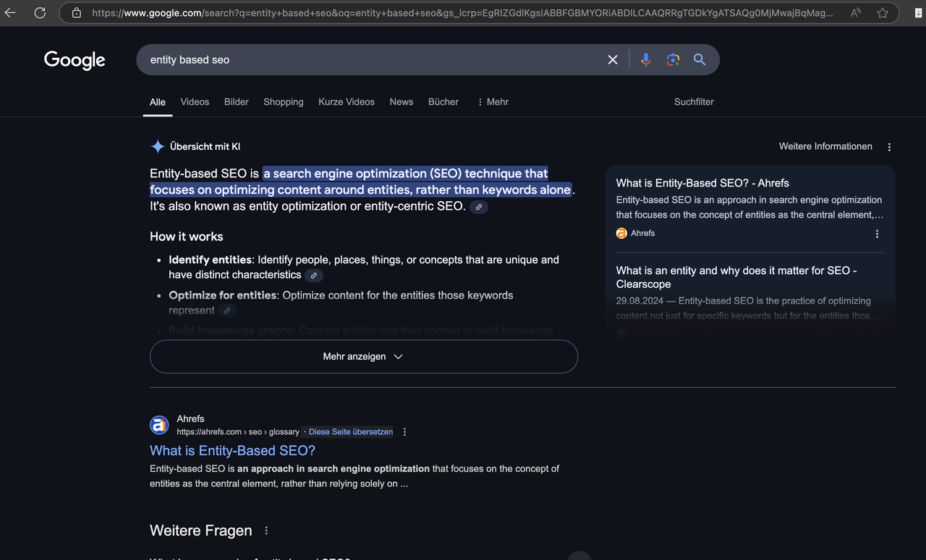Click the bookmark star in the address bar
This screenshot has height=560, width=926.
(x=882, y=12)
